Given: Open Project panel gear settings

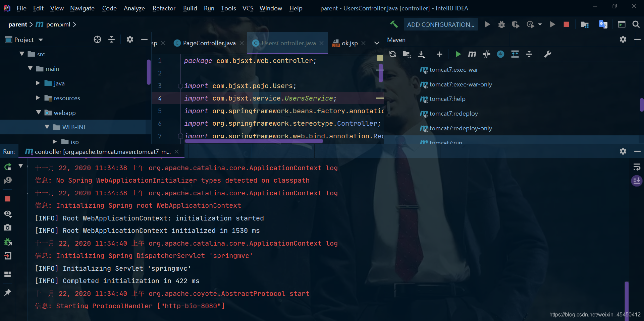Looking at the screenshot, I should [130, 40].
